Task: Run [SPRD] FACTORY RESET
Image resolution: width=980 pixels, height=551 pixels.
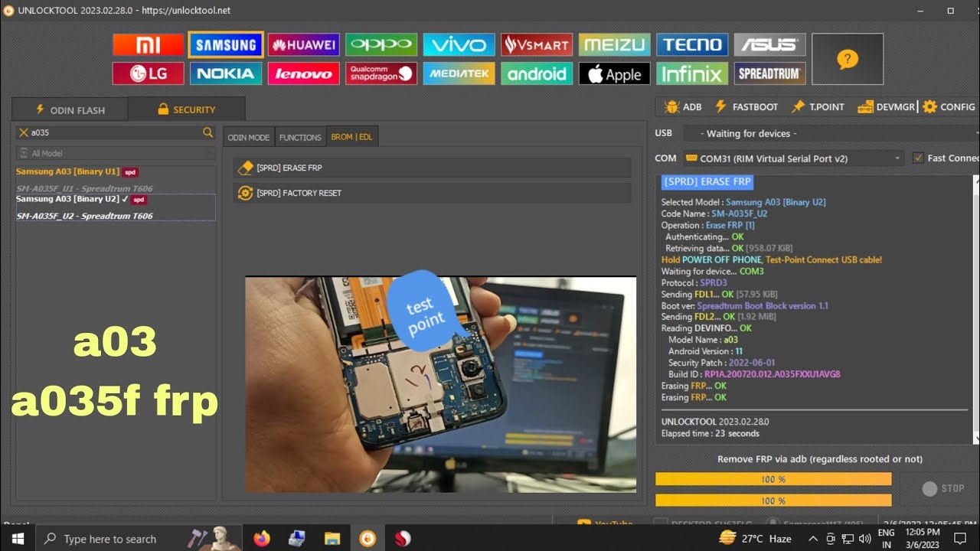Action: click(433, 193)
